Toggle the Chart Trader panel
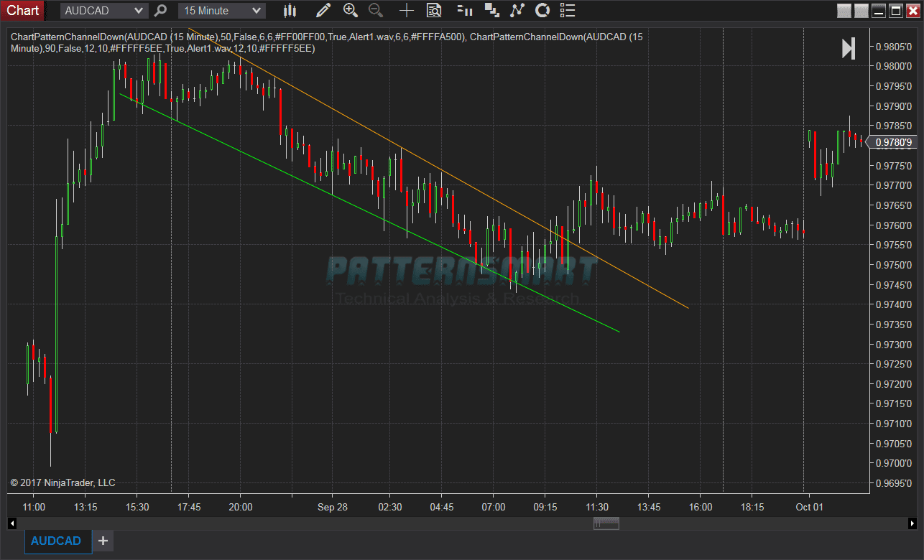Screen dimensions: 924x560 (492, 10)
